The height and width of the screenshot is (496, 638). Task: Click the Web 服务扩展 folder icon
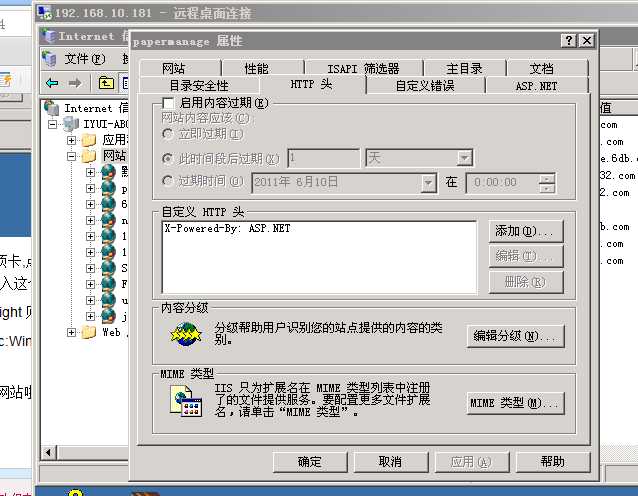(89, 332)
